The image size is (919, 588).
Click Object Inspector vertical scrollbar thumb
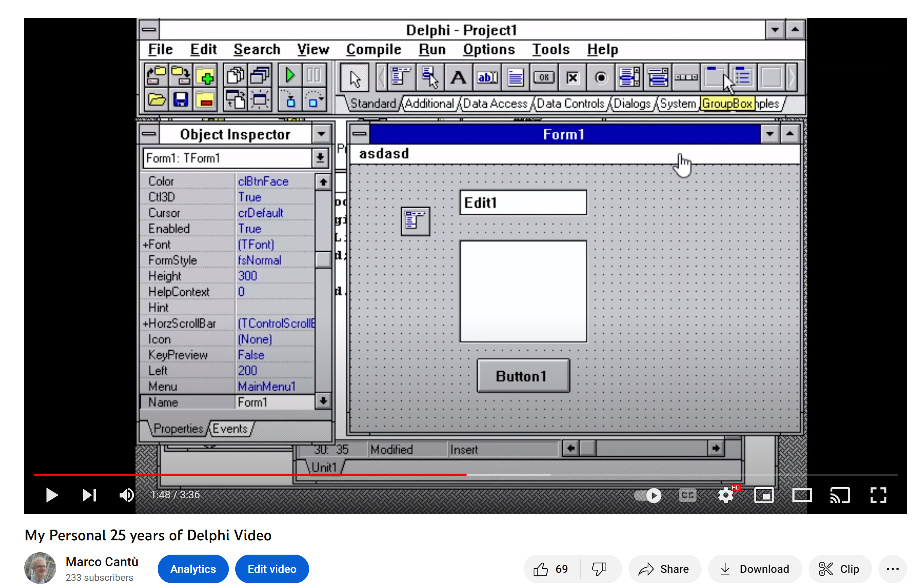(323, 259)
